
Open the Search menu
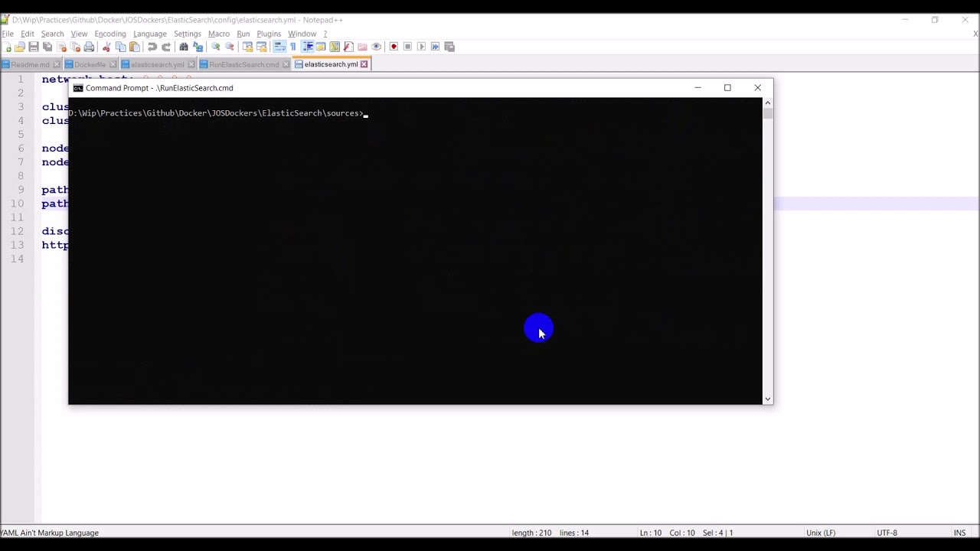[x=52, y=34]
